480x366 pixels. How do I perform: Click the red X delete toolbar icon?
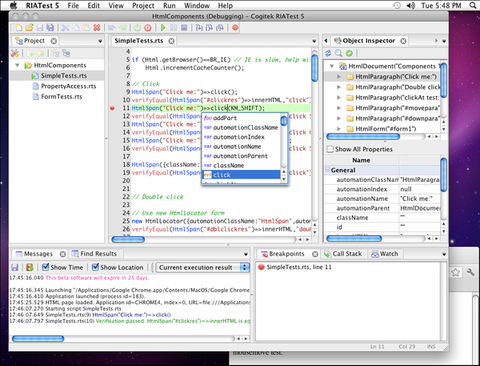point(97,28)
